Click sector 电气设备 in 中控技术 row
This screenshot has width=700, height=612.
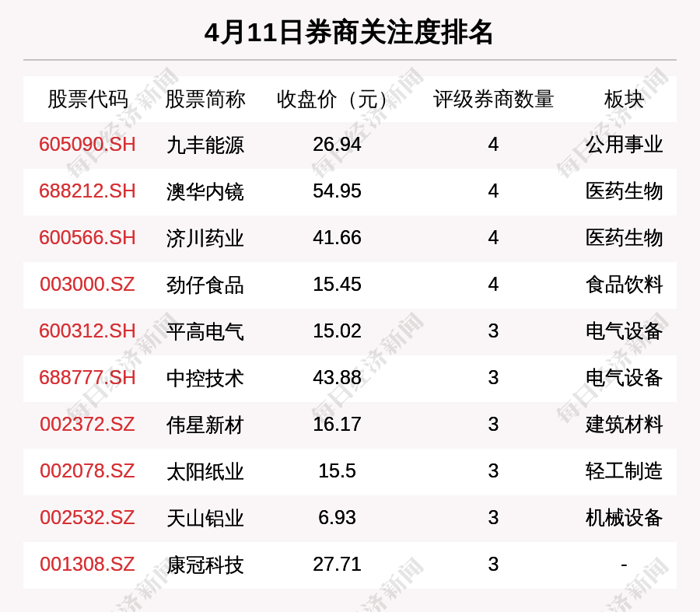click(x=624, y=378)
